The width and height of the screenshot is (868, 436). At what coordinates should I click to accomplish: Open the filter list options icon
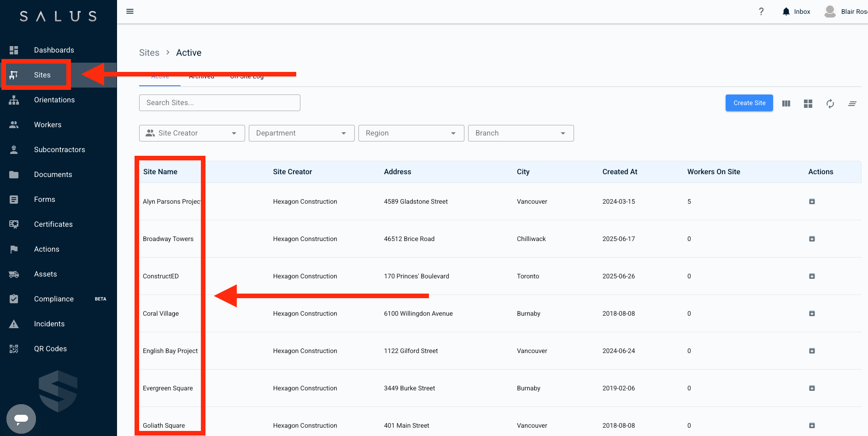coord(852,104)
